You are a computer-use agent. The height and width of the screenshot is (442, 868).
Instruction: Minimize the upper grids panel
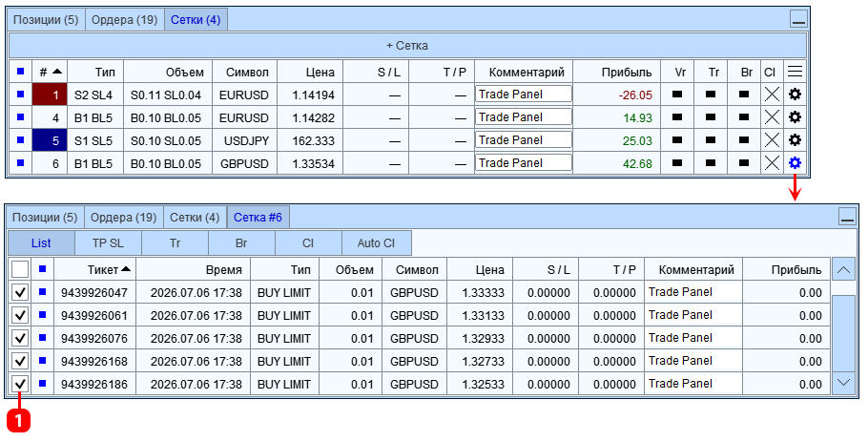tap(798, 20)
